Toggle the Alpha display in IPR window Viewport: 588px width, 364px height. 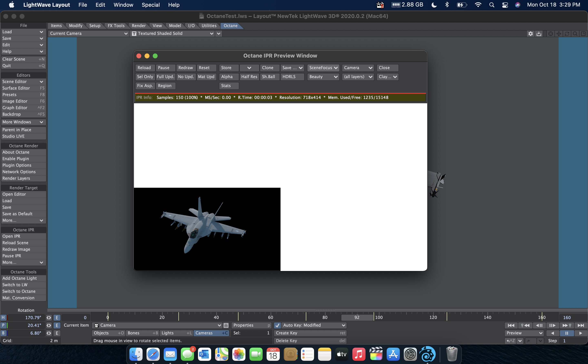[x=227, y=77]
